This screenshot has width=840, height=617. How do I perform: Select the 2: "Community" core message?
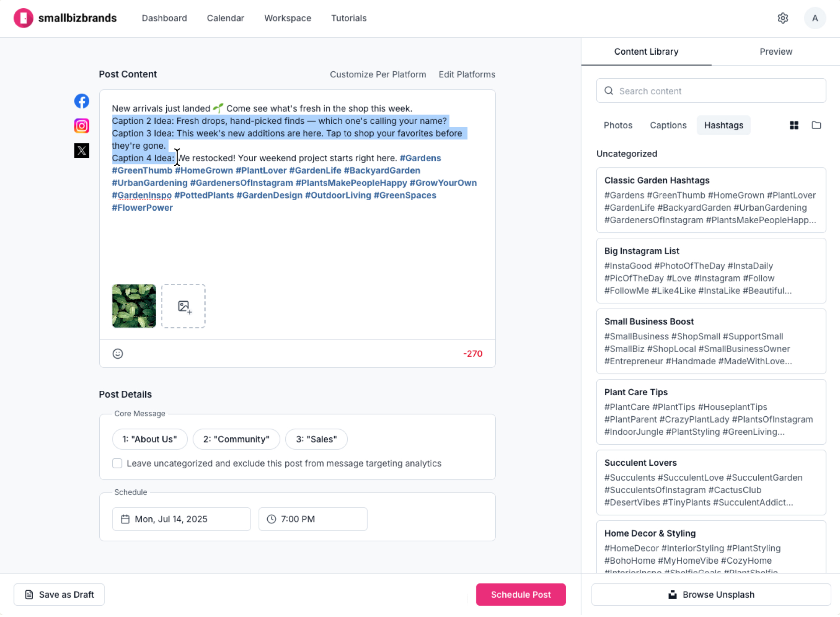236,439
